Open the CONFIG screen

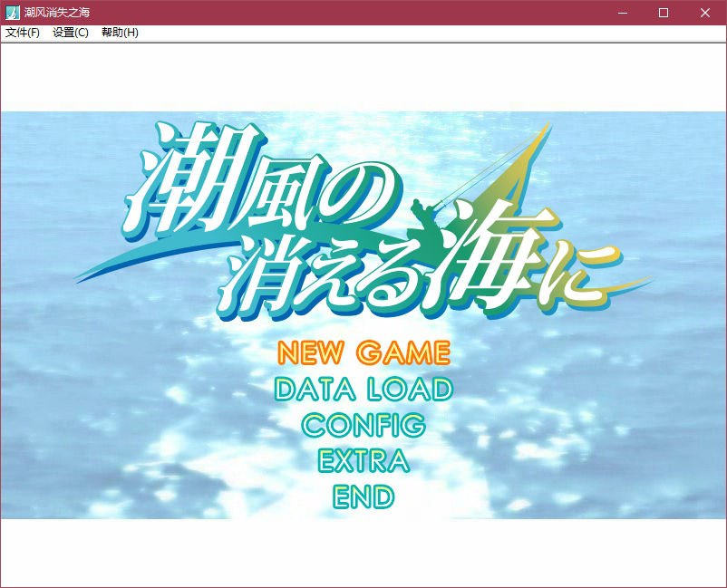pos(363,424)
